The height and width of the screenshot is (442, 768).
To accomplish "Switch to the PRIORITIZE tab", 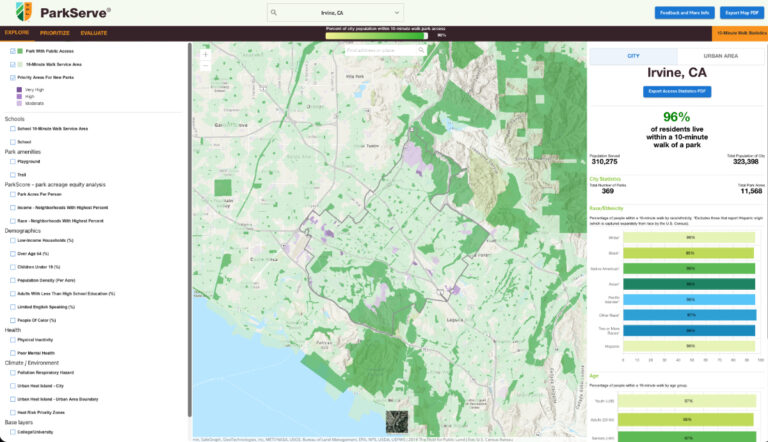I will pyautogui.click(x=55, y=33).
